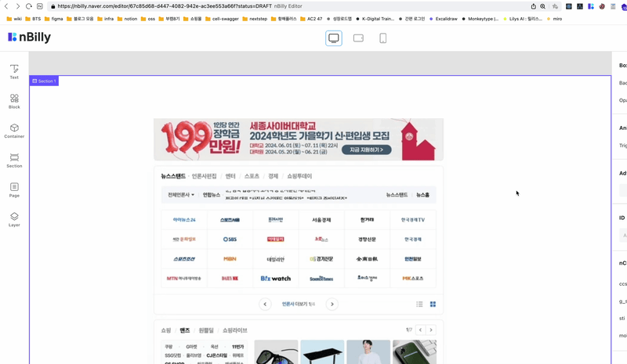Switch to desktop preview mode

click(334, 38)
